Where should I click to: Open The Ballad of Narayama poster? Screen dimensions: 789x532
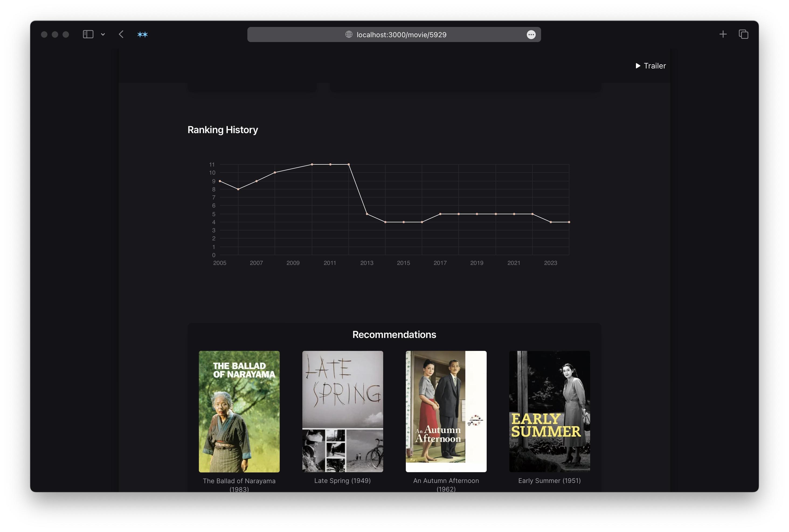239,411
